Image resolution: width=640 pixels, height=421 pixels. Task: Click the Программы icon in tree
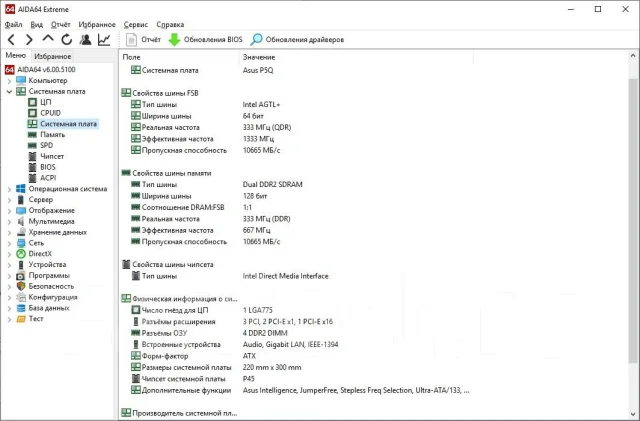[x=21, y=276]
